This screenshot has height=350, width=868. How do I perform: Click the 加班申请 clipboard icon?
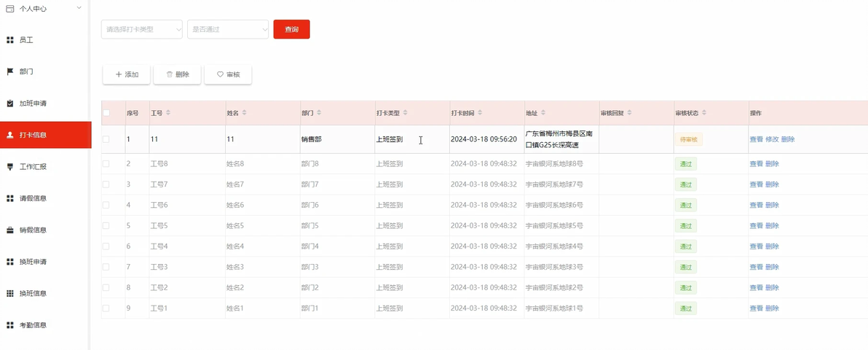coord(10,103)
